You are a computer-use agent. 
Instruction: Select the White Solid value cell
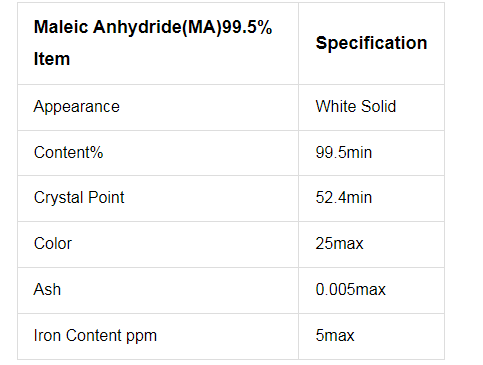(x=371, y=107)
